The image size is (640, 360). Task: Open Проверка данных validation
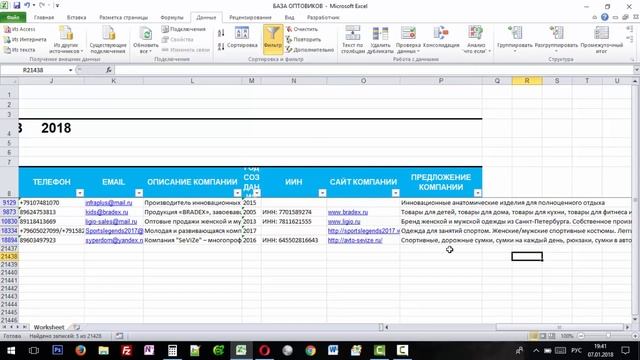point(408,39)
